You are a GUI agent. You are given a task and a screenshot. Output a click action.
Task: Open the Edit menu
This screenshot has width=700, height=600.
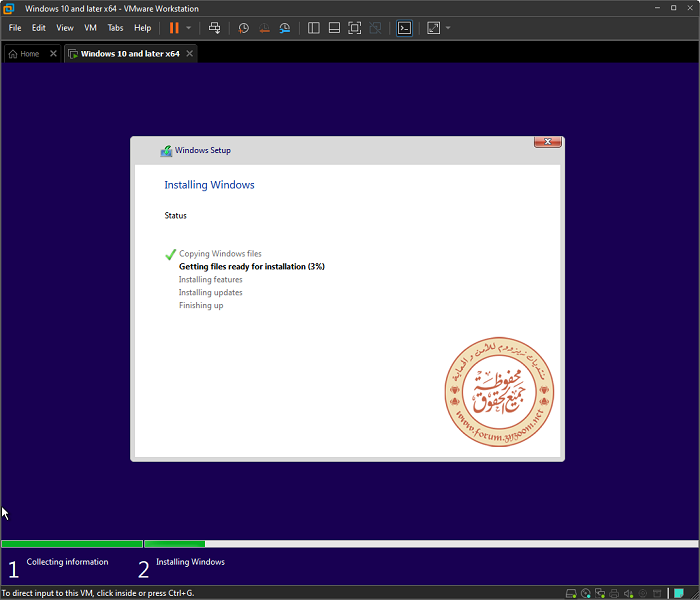point(38,28)
